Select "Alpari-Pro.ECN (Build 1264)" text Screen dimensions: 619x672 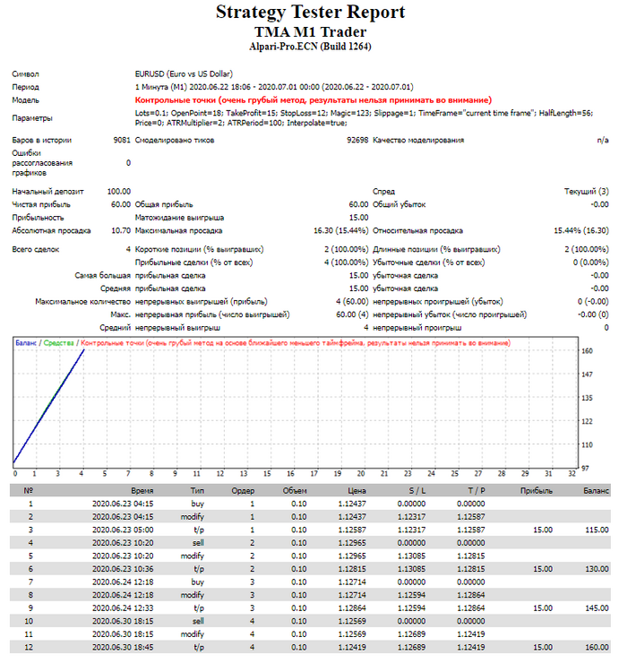(310, 47)
